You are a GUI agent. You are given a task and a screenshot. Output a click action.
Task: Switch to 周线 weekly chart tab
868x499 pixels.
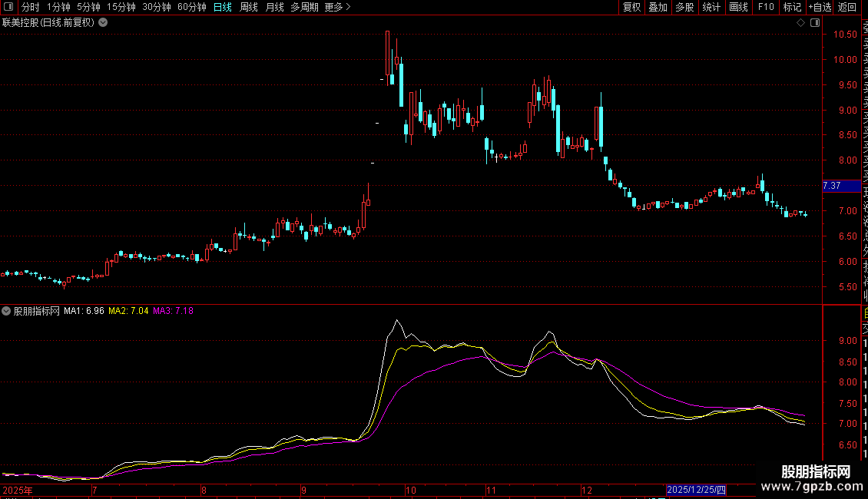[248, 8]
